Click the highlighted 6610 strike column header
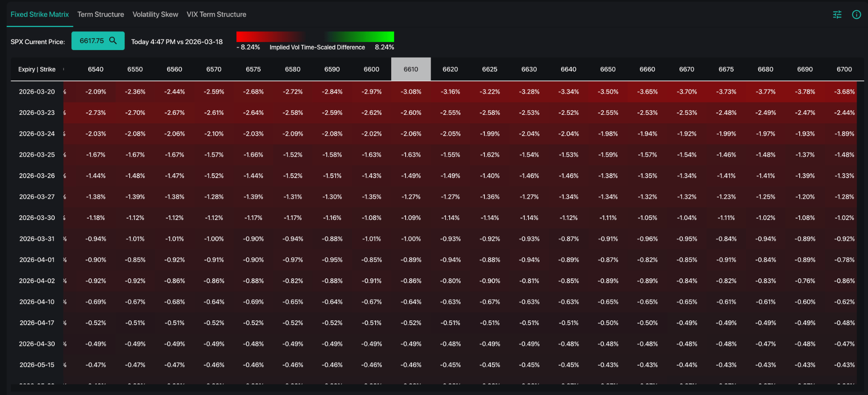The image size is (868, 395). point(411,69)
